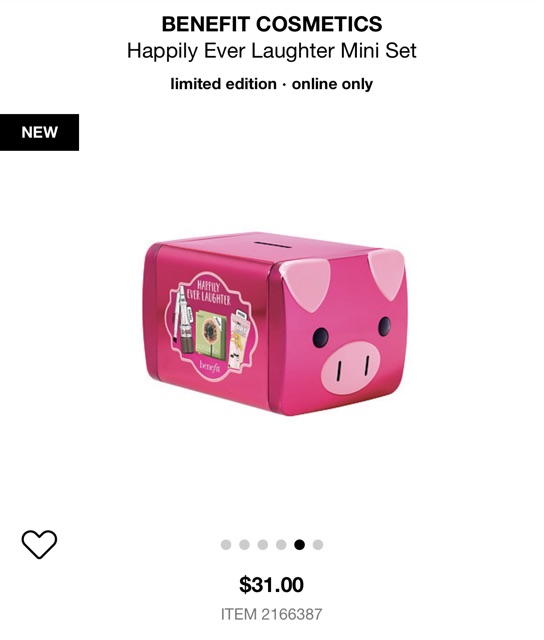Click the active black carousel dot
The height and width of the screenshot is (640, 544).
coord(300,544)
